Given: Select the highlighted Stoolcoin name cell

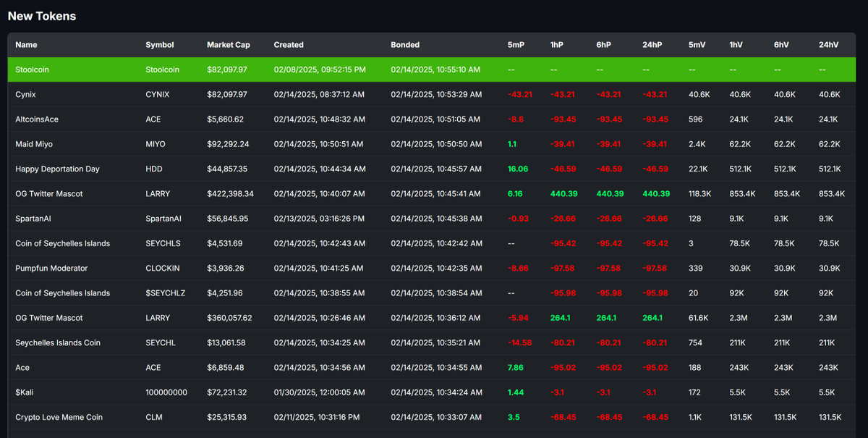Looking at the screenshot, I should 33,70.
